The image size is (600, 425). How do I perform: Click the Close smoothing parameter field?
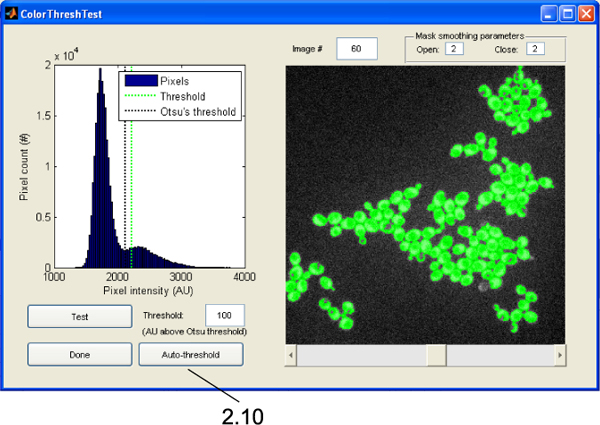[x=537, y=48]
